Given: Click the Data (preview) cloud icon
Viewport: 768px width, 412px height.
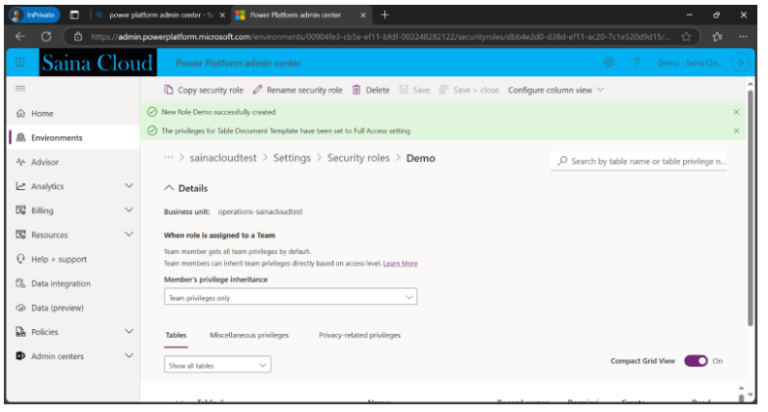Looking at the screenshot, I should tap(21, 308).
